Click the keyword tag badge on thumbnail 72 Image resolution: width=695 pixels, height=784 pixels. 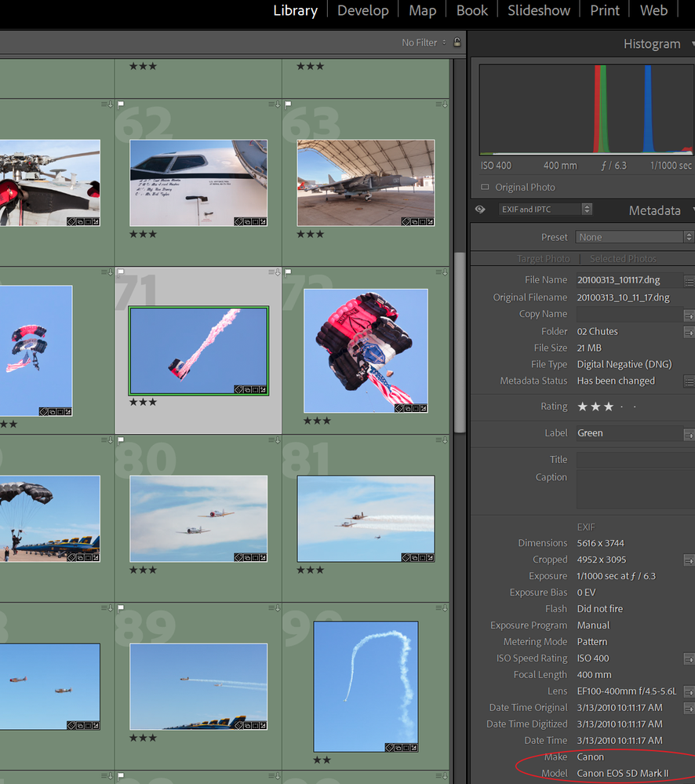click(399, 408)
